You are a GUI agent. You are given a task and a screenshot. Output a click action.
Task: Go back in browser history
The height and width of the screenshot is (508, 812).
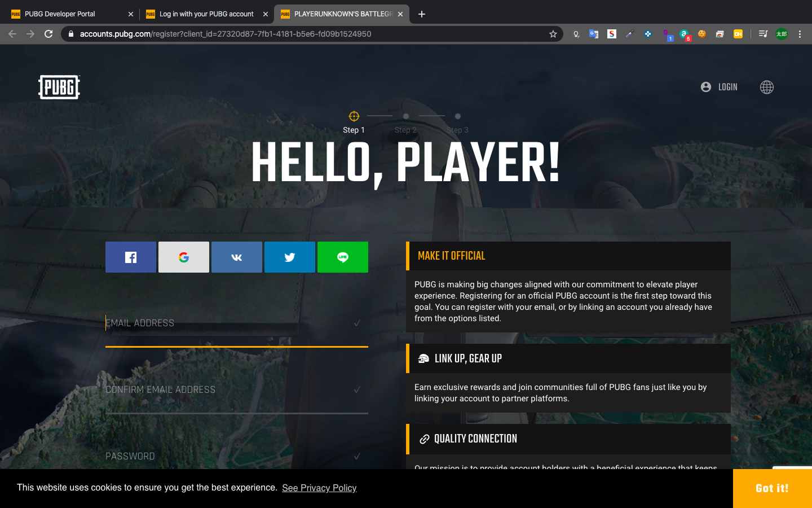(x=12, y=34)
